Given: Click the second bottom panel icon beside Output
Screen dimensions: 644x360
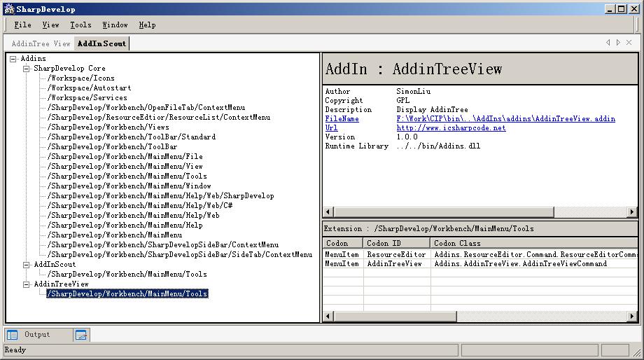Looking at the screenshot, I should (x=81, y=335).
